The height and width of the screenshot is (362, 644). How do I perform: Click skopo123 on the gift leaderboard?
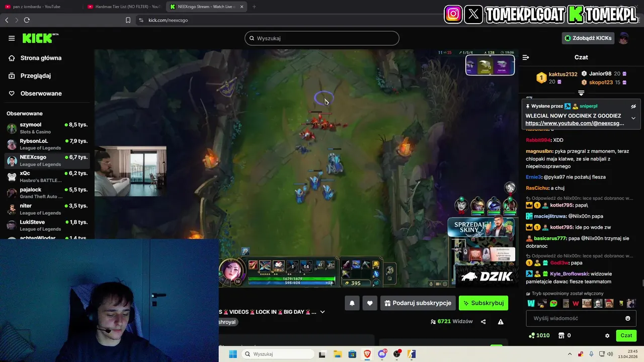pos(601,82)
